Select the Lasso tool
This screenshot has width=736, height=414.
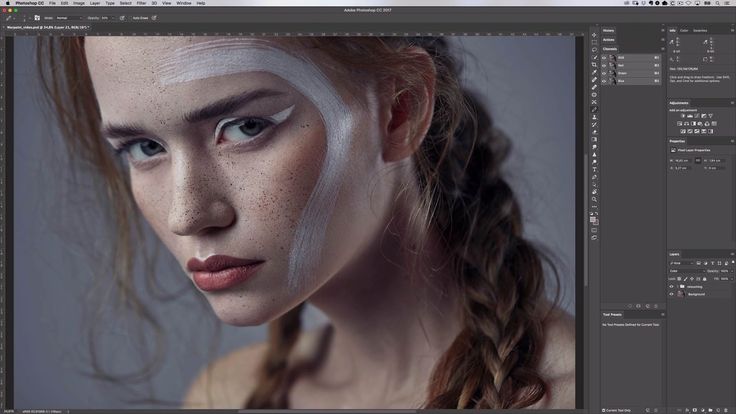pos(594,48)
